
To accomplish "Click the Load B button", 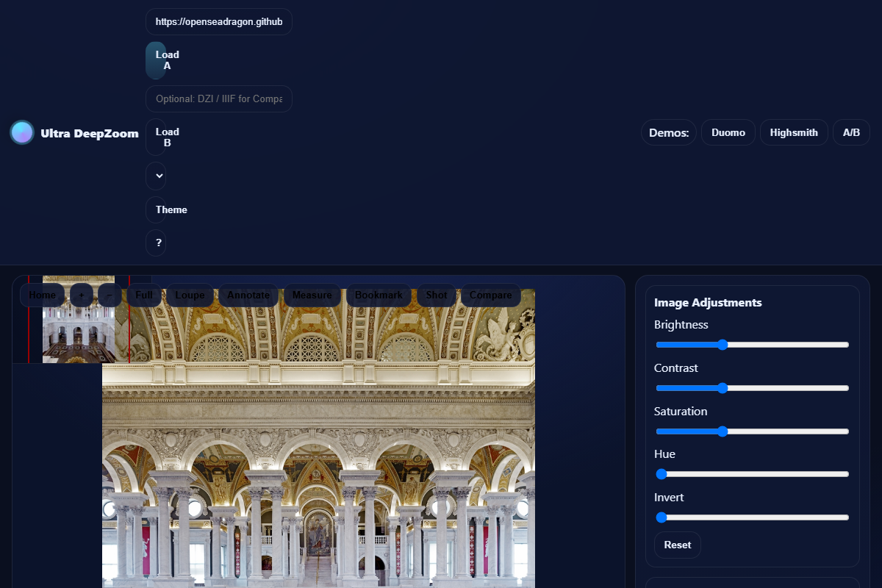I will (156, 137).
